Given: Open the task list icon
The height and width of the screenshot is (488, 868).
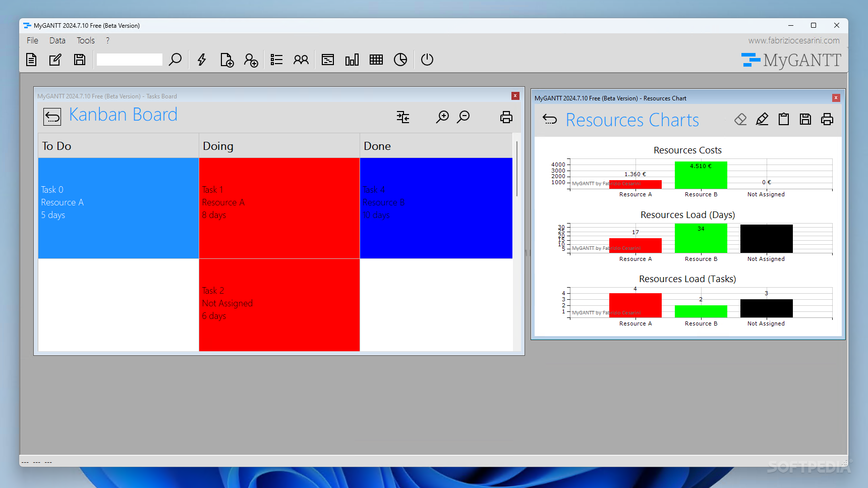Looking at the screenshot, I should [x=276, y=60].
